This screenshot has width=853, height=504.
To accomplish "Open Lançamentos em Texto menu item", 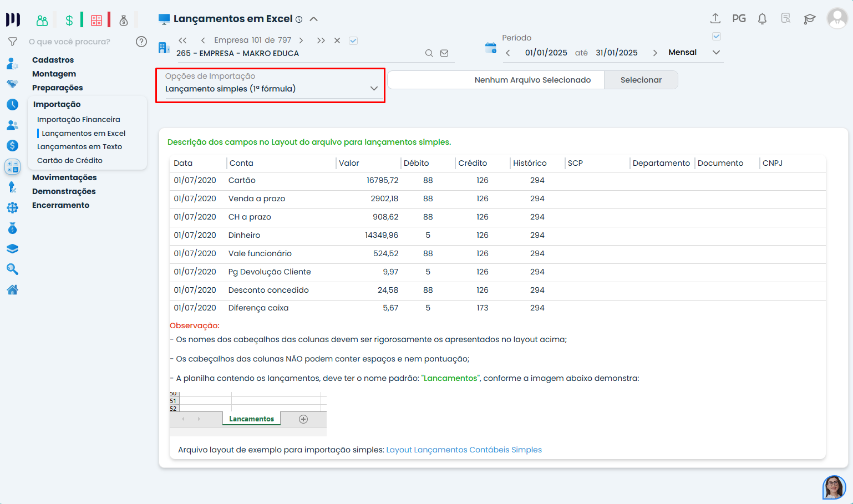I will [x=79, y=147].
